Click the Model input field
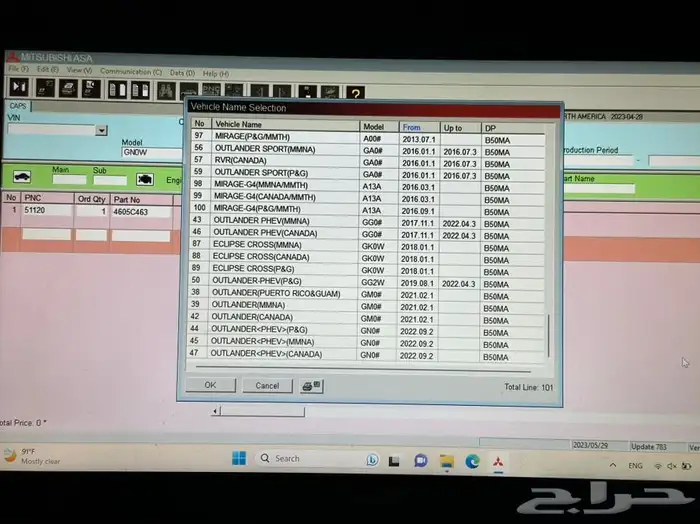 [x=148, y=153]
